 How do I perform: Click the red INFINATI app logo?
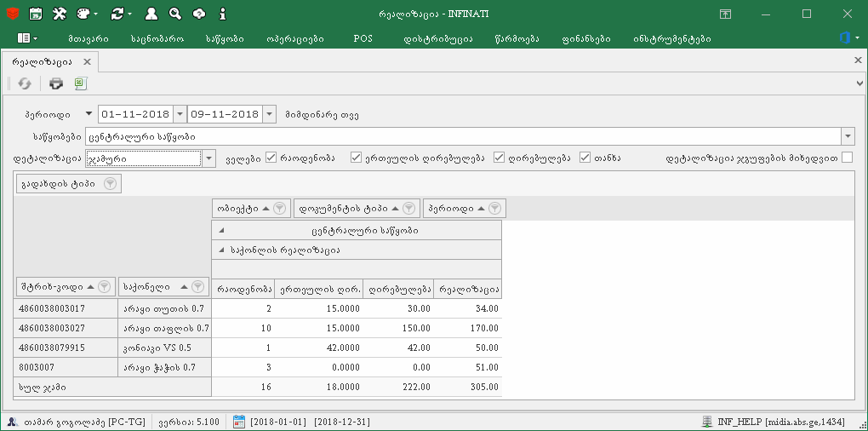tap(12, 14)
